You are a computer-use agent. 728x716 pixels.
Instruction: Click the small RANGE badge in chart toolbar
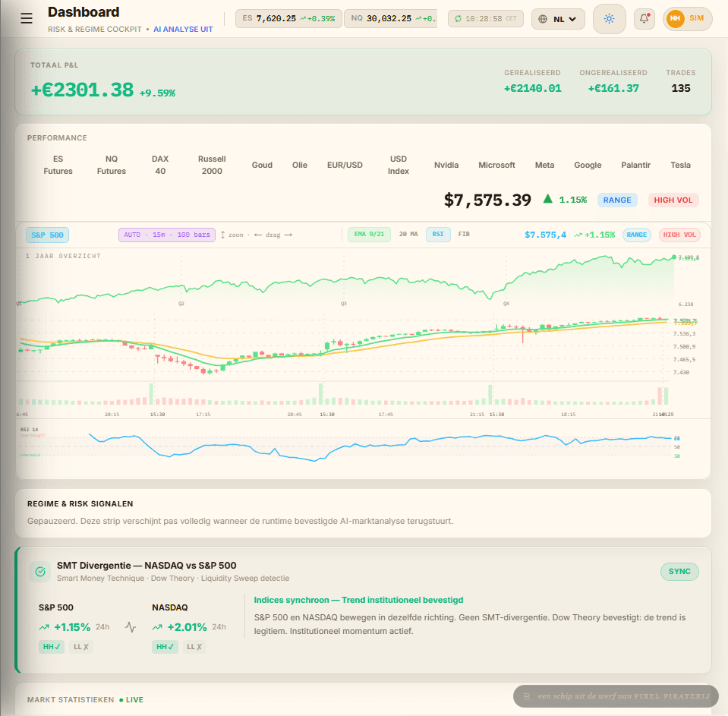point(637,235)
